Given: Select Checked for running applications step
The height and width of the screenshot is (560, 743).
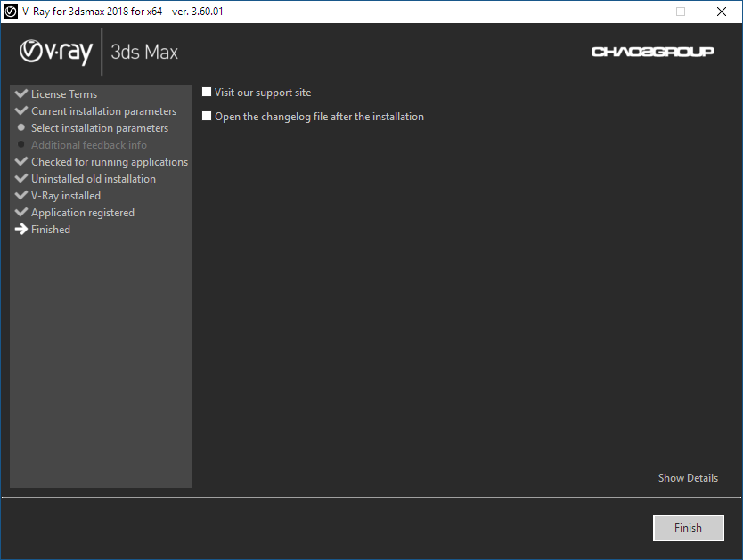Looking at the screenshot, I should [110, 162].
